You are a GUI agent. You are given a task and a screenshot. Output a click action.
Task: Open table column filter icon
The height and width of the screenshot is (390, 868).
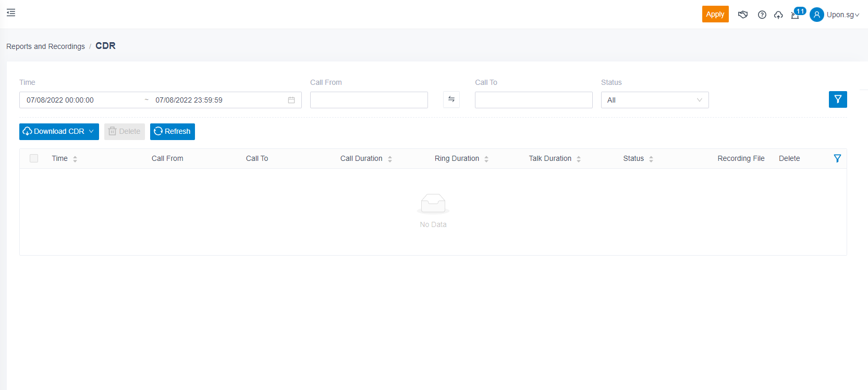pyautogui.click(x=837, y=158)
